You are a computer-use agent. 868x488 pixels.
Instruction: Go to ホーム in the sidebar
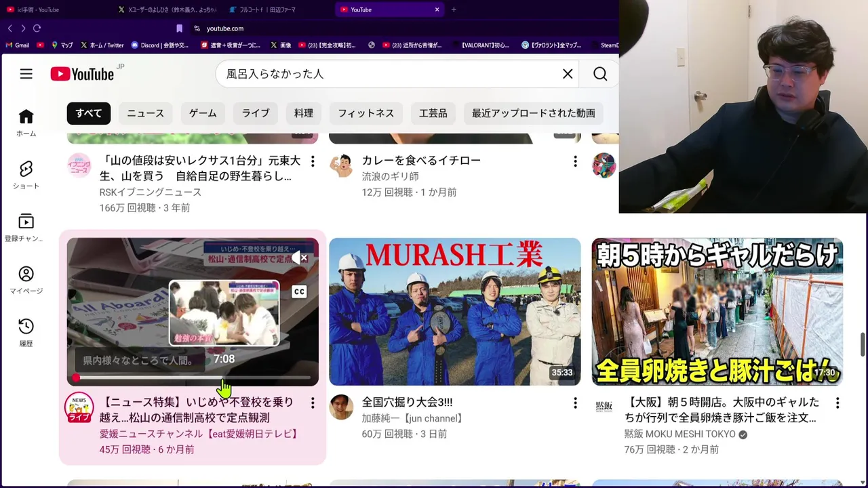26,123
